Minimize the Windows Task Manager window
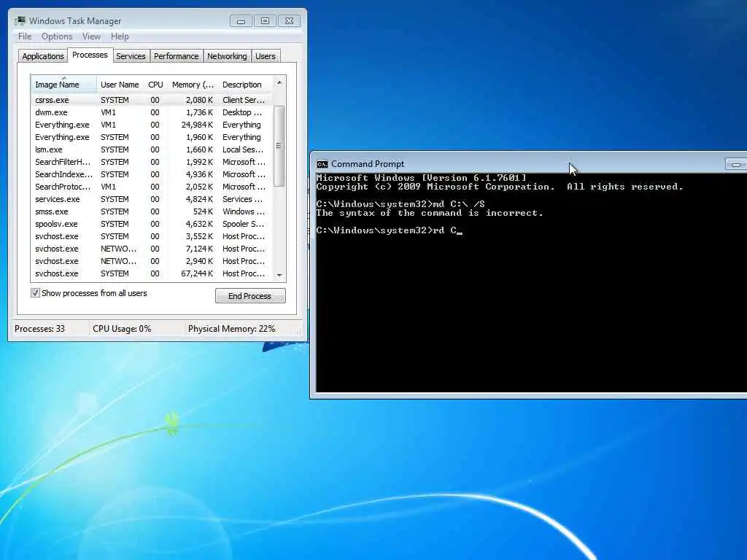 [x=241, y=21]
